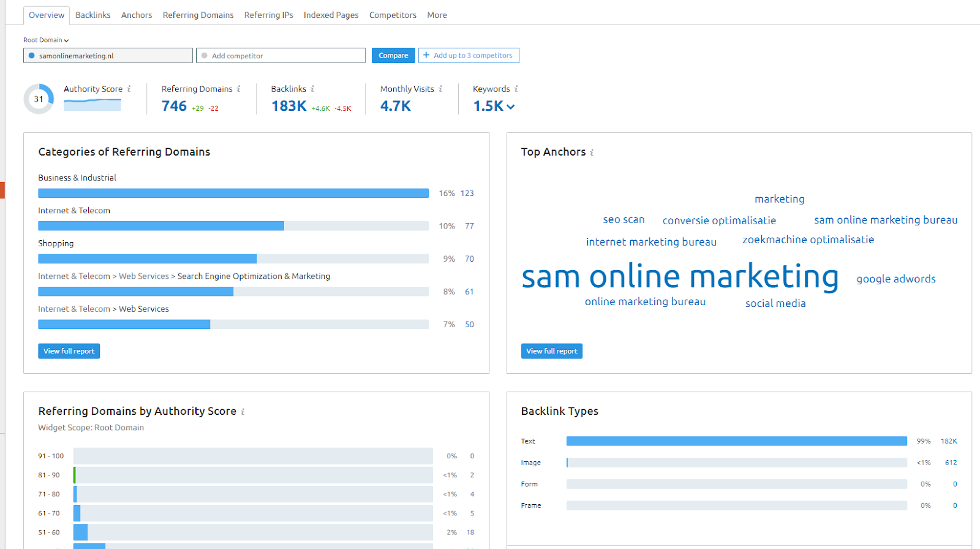Screen dimensions: 980x549
Task: Open the Overview tab
Action: (47, 15)
